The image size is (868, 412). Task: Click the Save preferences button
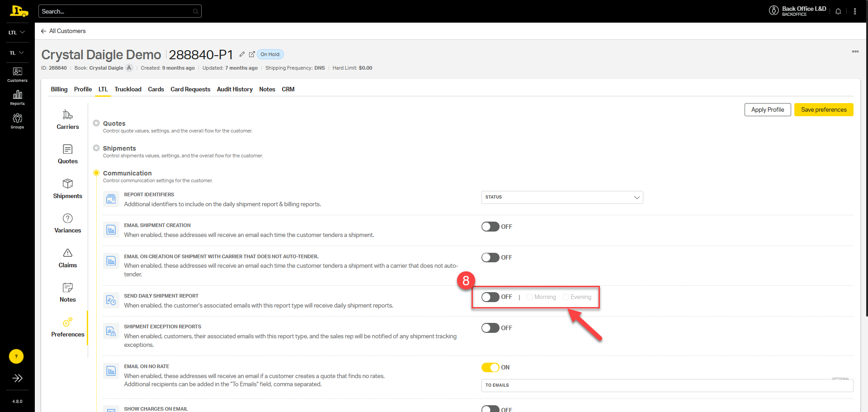(x=824, y=109)
